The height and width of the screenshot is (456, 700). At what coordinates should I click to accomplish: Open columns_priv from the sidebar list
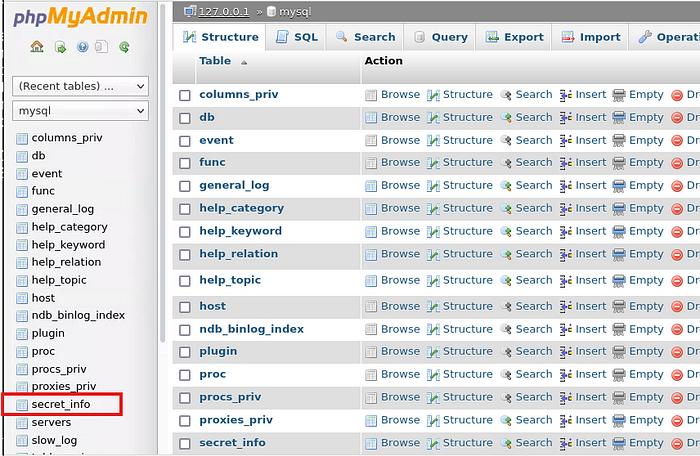(67, 138)
